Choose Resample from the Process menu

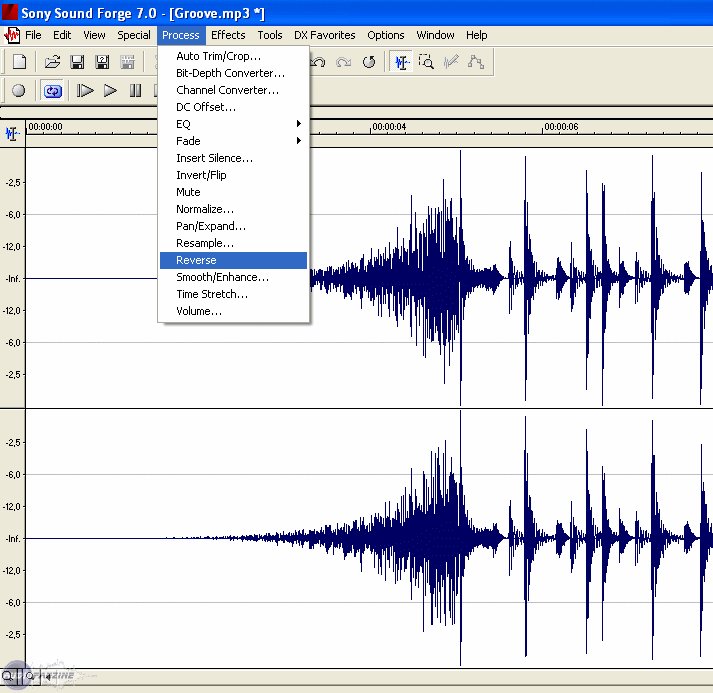[x=233, y=243]
